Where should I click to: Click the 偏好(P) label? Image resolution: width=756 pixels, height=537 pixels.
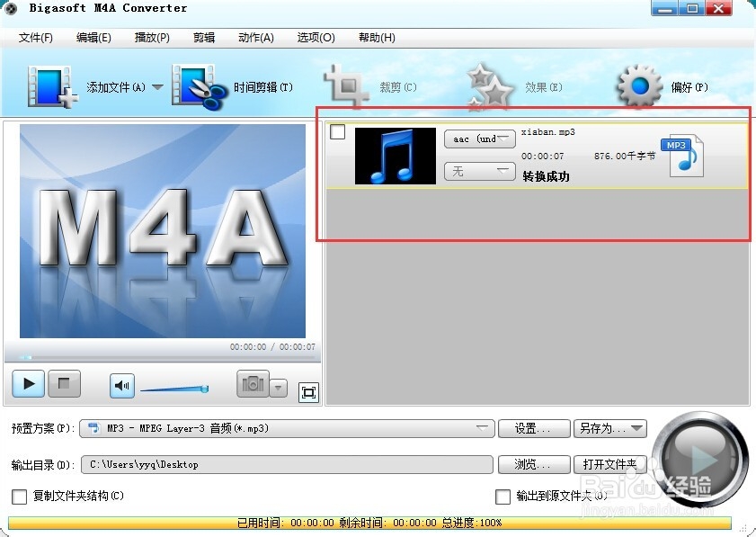689,87
